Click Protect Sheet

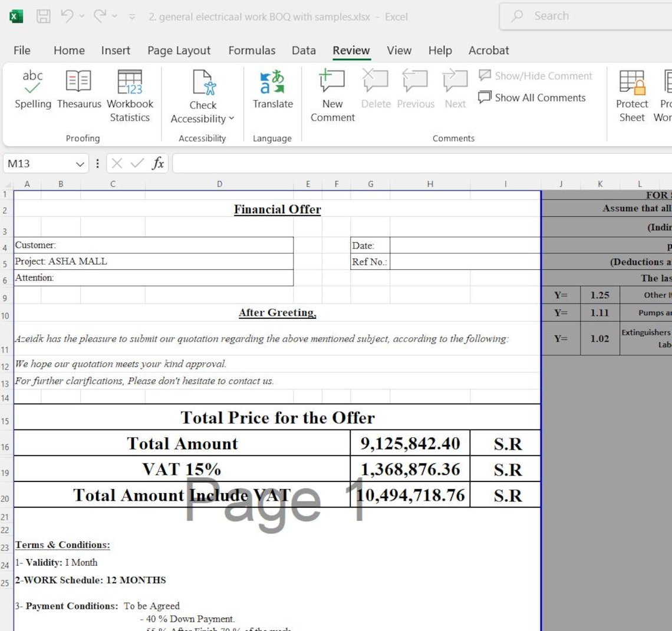click(632, 97)
